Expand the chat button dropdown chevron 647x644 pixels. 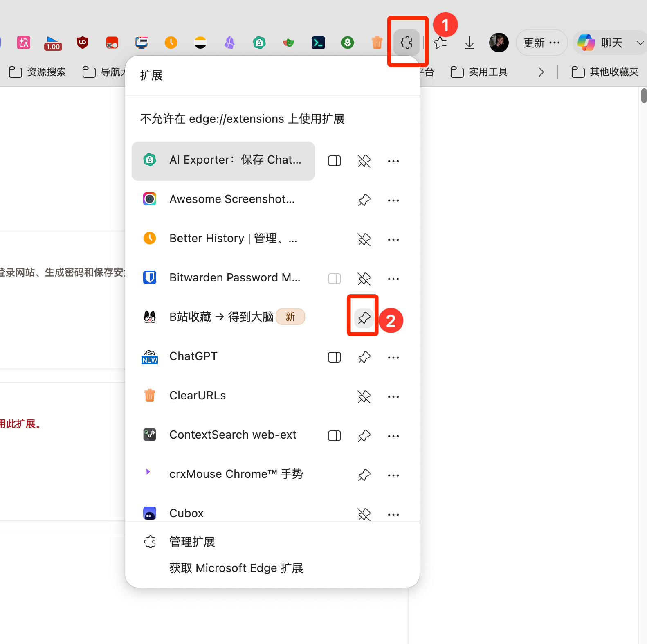pyautogui.click(x=640, y=43)
